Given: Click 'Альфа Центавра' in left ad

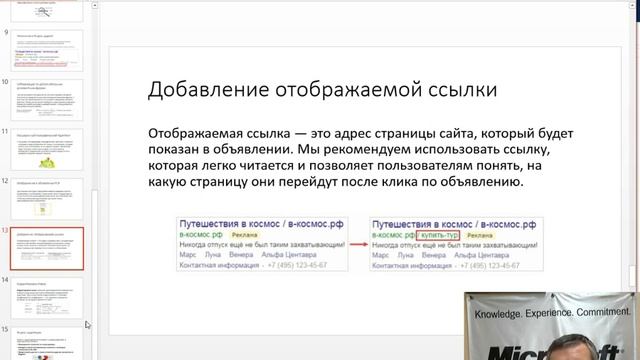Looking at the screenshot, I should point(289,255).
